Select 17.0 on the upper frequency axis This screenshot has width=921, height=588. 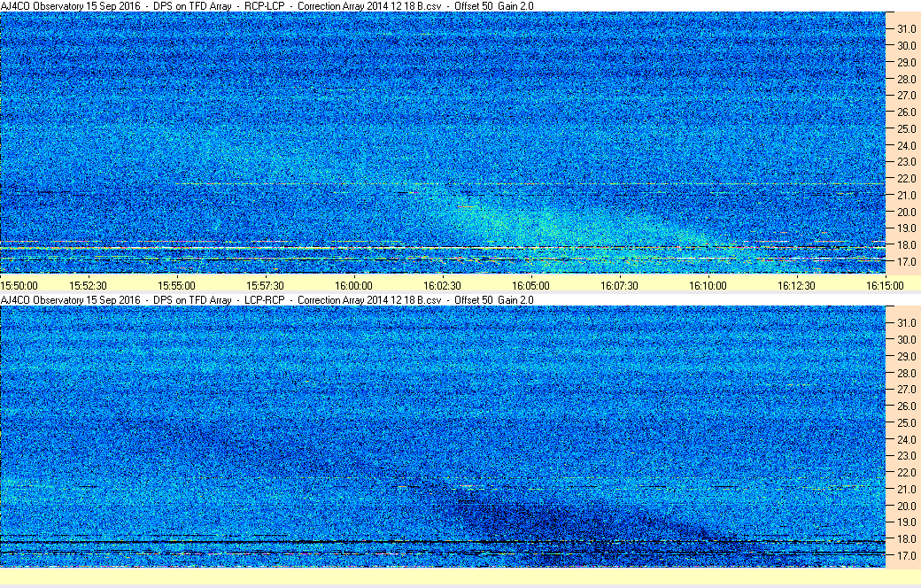point(906,261)
